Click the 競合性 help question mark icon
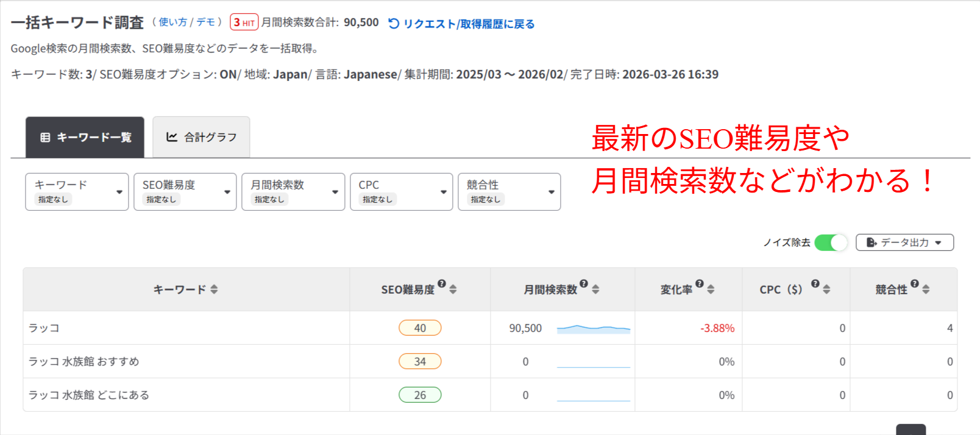Viewport: 980px width, 435px height. [x=915, y=283]
